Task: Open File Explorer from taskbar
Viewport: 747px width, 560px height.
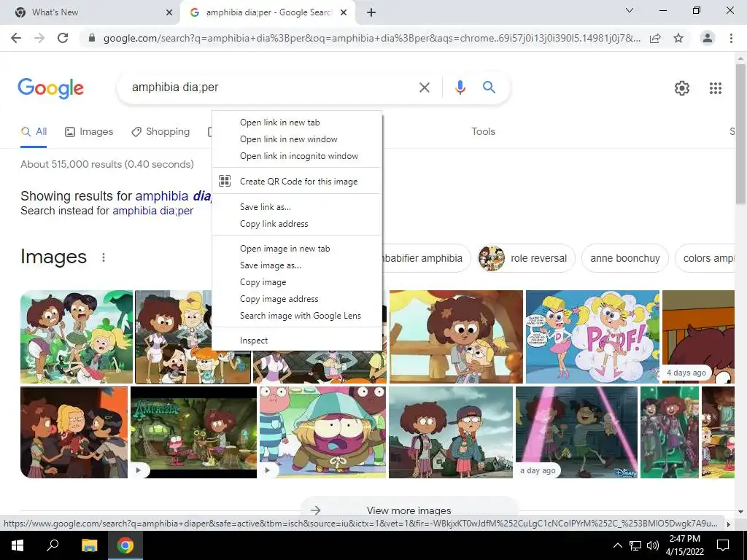Action: coord(89,545)
